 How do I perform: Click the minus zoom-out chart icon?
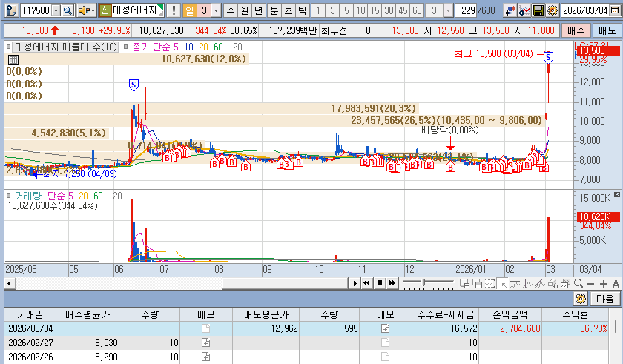[x=591, y=284]
